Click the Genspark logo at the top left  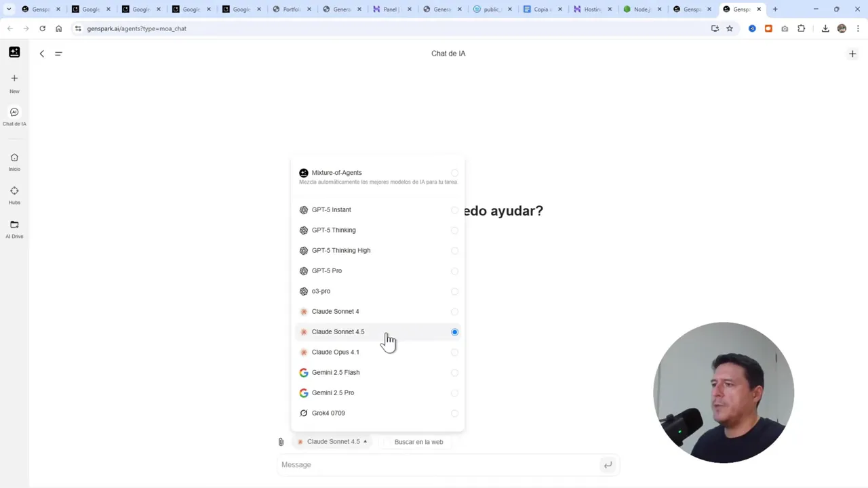point(14,52)
